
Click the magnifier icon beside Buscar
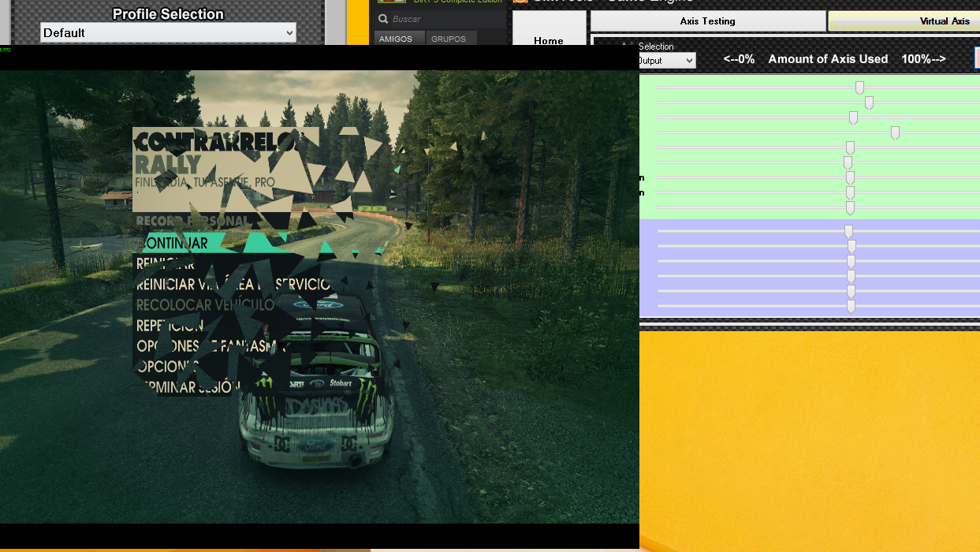pyautogui.click(x=383, y=19)
